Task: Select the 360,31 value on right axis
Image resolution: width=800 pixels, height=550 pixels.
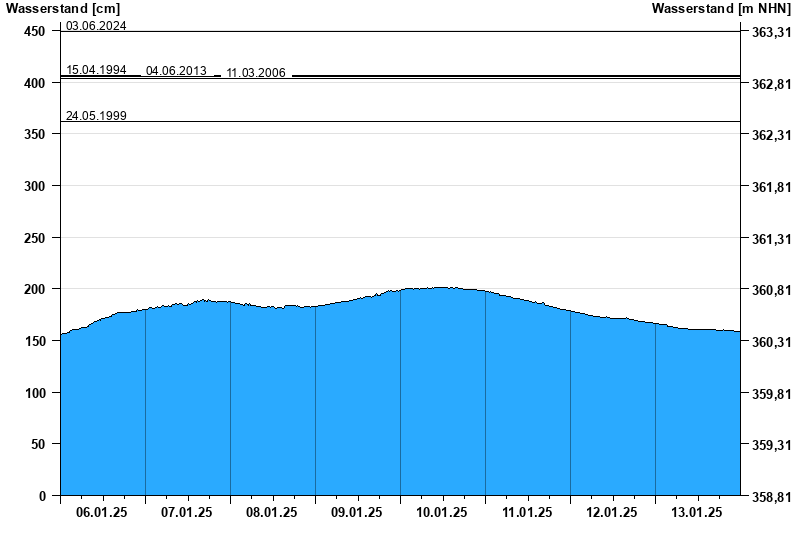Action: point(771,342)
